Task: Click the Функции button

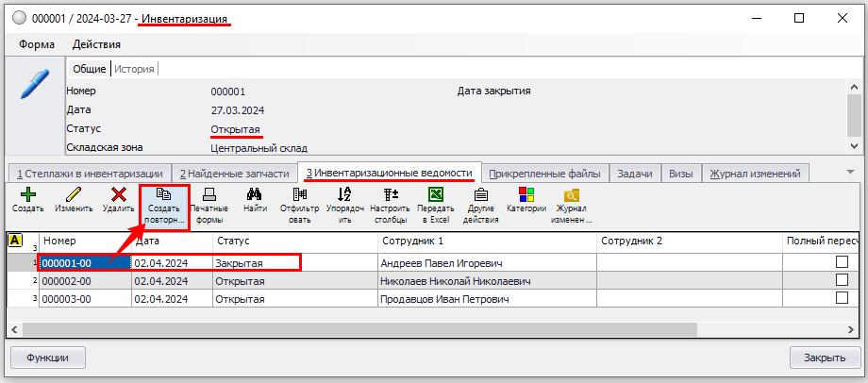Action: point(47,358)
